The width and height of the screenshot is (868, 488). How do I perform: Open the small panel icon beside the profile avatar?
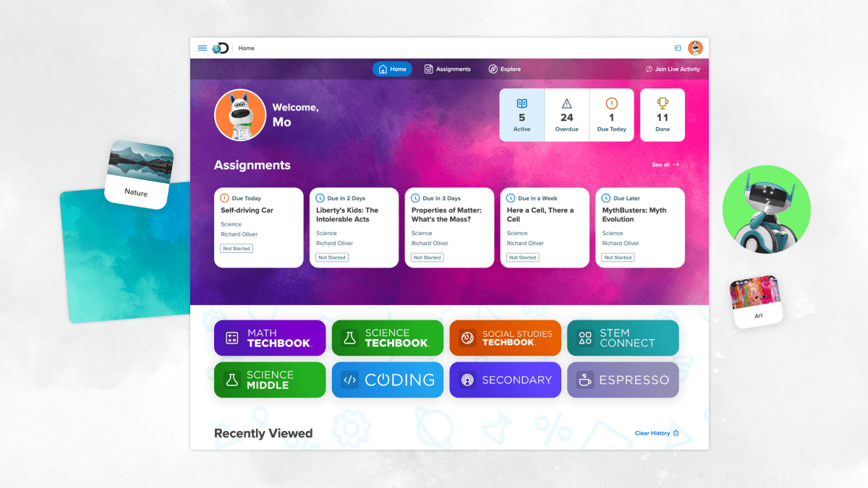pyautogui.click(x=678, y=48)
